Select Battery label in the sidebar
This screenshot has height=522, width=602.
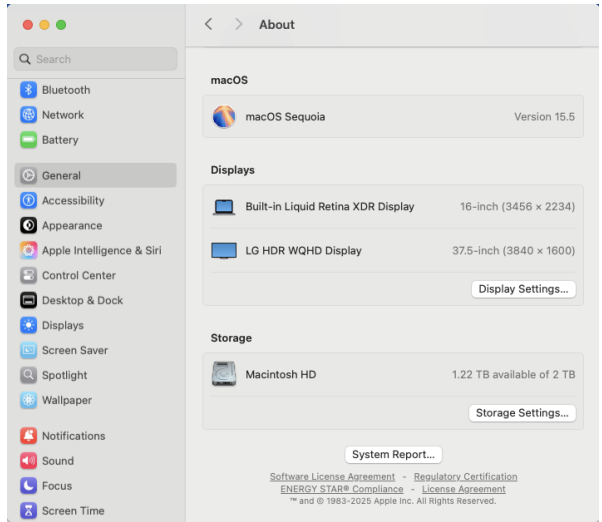[60, 140]
